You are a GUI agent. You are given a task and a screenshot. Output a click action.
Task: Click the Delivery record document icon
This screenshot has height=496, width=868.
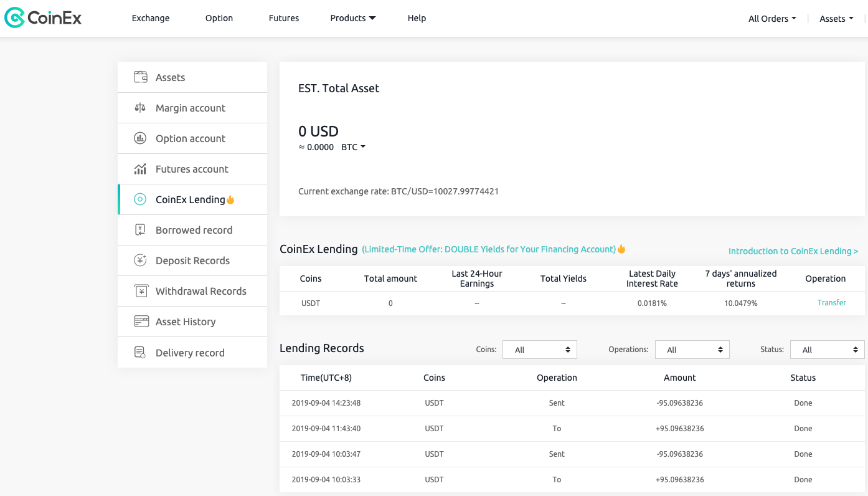click(x=140, y=353)
